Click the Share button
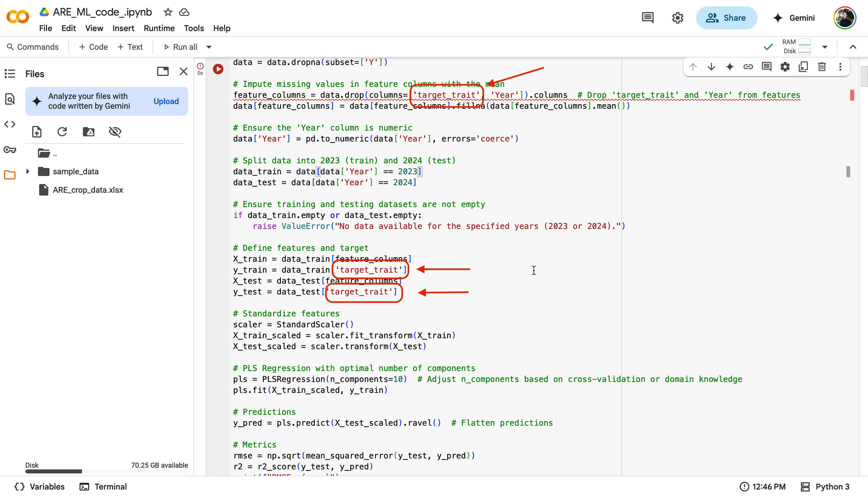This screenshot has width=868, height=497. tap(726, 18)
